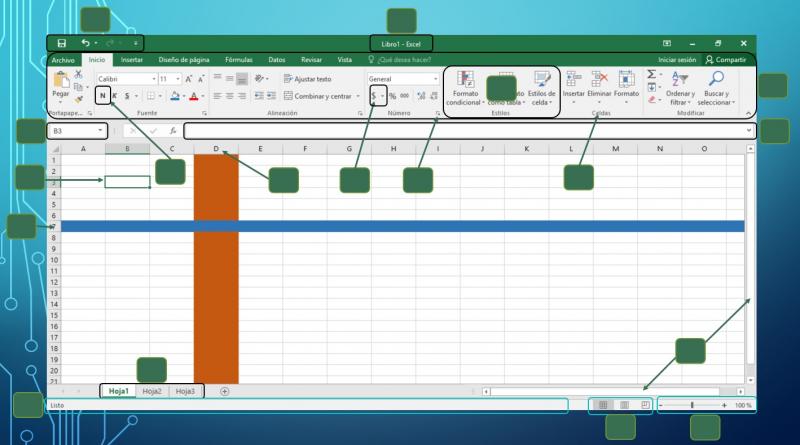Toggle italic (K) formatting
Viewport: 800px width, 445px height.
coord(115,96)
